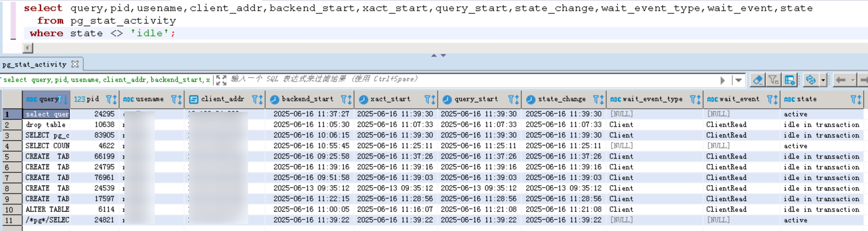
Task: Click state_change cell 2025-06-16 11:25:11
Action: pyautogui.click(x=564, y=146)
